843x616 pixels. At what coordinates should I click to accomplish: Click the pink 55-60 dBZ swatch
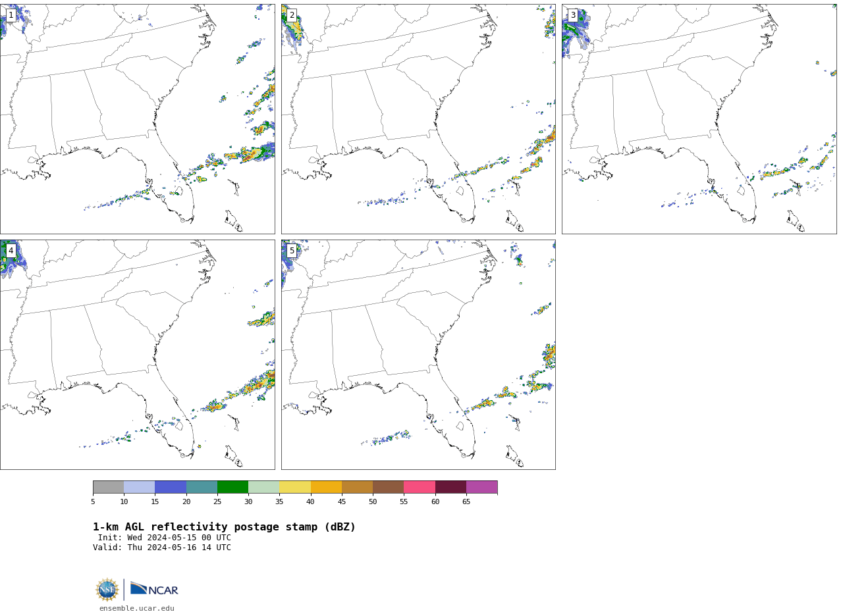pyautogui.click(x=420, y=487)
